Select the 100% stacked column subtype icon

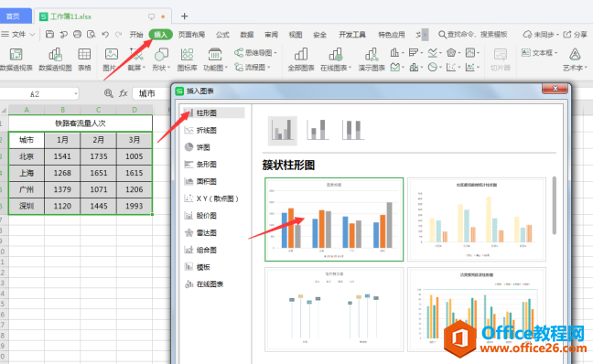pos(353,131)
